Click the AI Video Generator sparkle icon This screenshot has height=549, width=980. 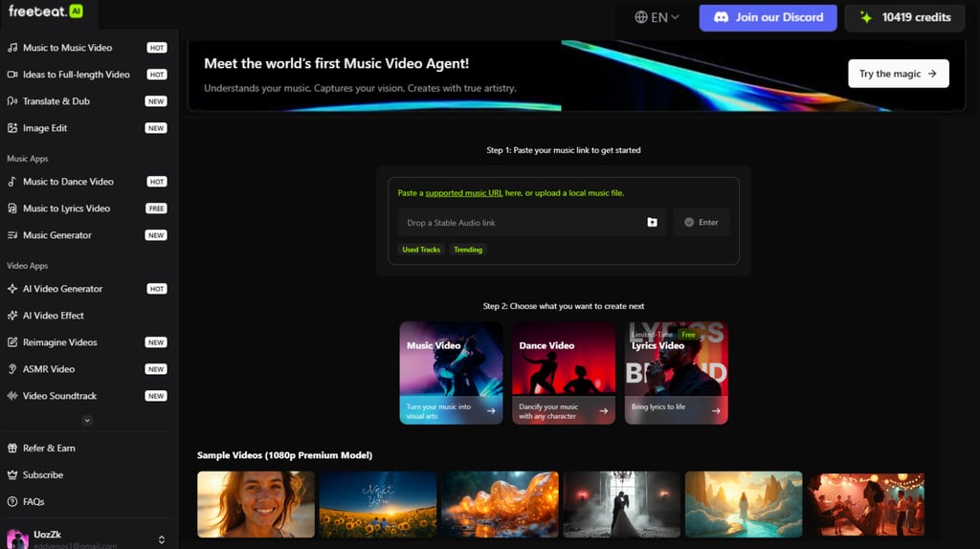click(x=11, y=289)
